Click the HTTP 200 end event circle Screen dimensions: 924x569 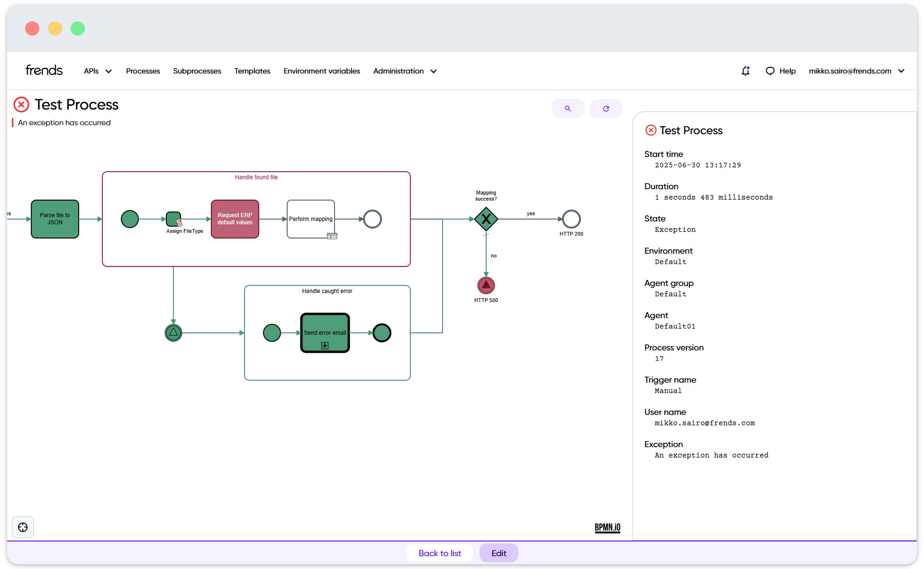(x=571, y=219)
